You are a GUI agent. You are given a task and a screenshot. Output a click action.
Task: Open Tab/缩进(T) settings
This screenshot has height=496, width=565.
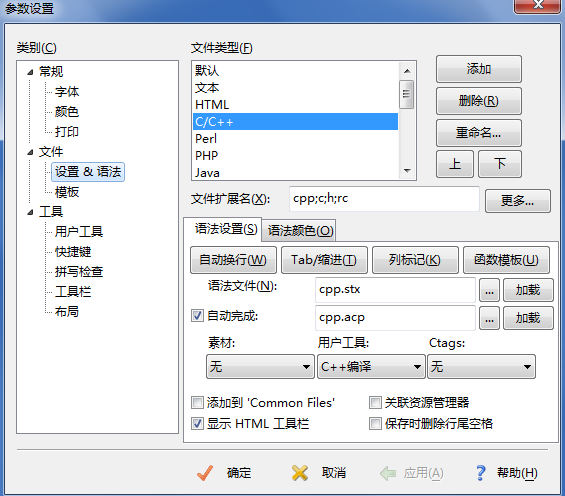click(x=324, y=260)
